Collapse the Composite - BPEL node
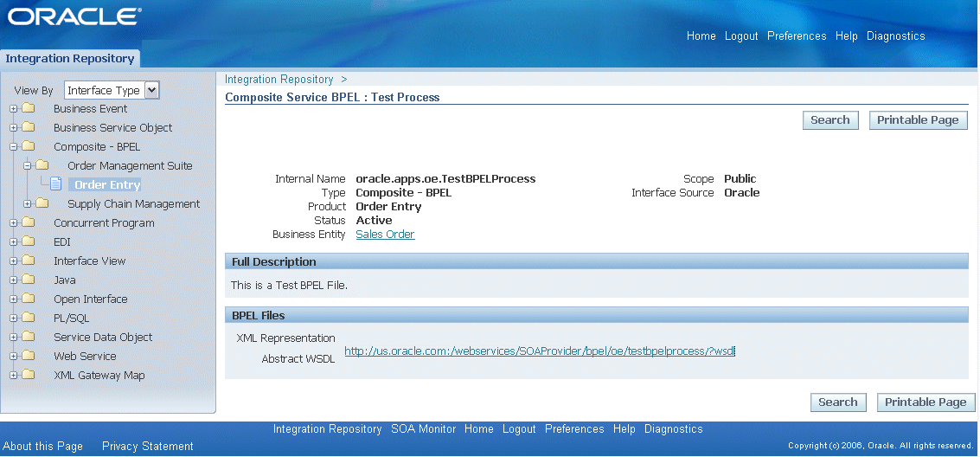Image resolution: width=980 pixels, height=457 pixels. coord(13,147)
